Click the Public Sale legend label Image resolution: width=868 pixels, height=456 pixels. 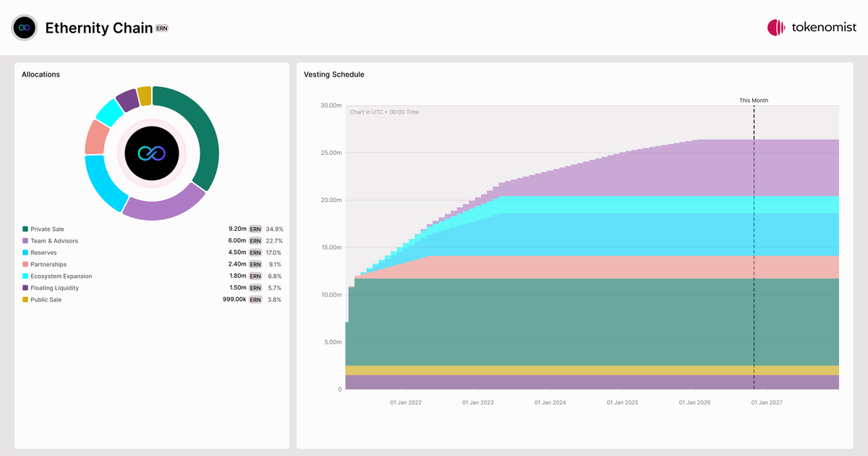46,300
